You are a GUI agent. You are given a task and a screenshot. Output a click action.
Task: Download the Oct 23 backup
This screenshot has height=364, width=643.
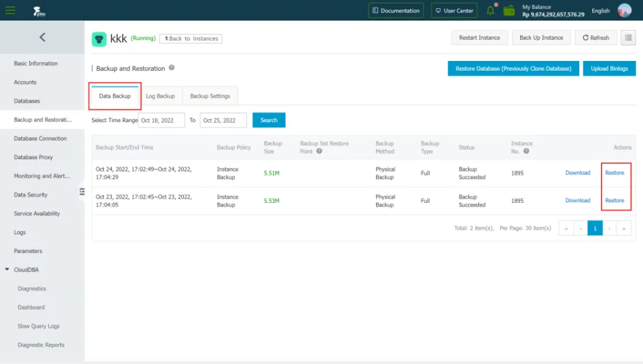pyautogui.click(x=578, y=200)
